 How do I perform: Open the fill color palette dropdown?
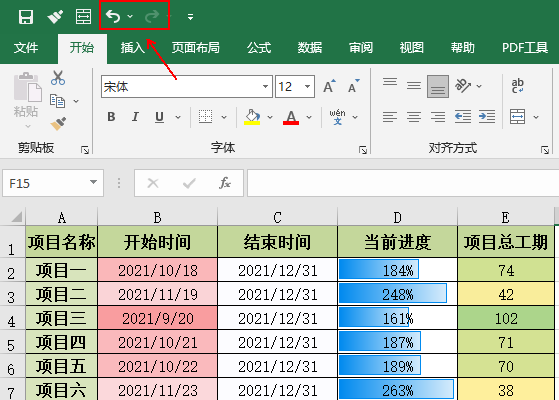270,117
